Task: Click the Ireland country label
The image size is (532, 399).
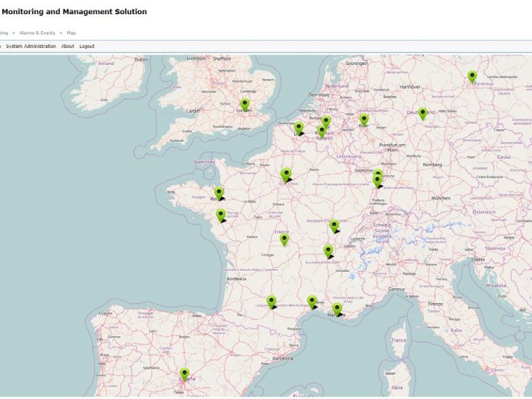Action: pyautogui.click(x=106, y=63)
